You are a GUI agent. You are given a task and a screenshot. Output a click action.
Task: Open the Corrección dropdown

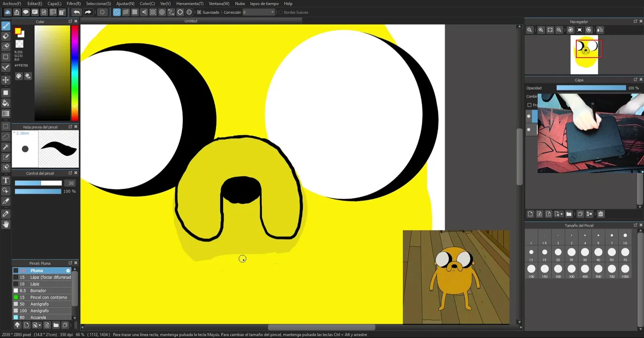[x=258, y=12]
